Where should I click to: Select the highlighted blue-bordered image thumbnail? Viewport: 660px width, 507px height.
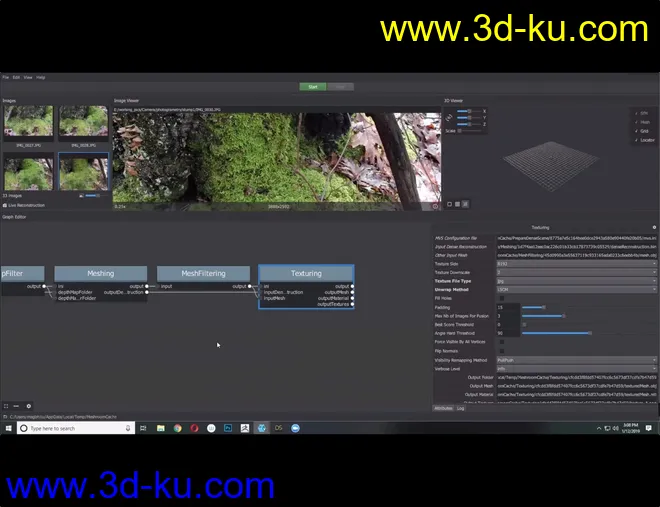coord(83,171)
